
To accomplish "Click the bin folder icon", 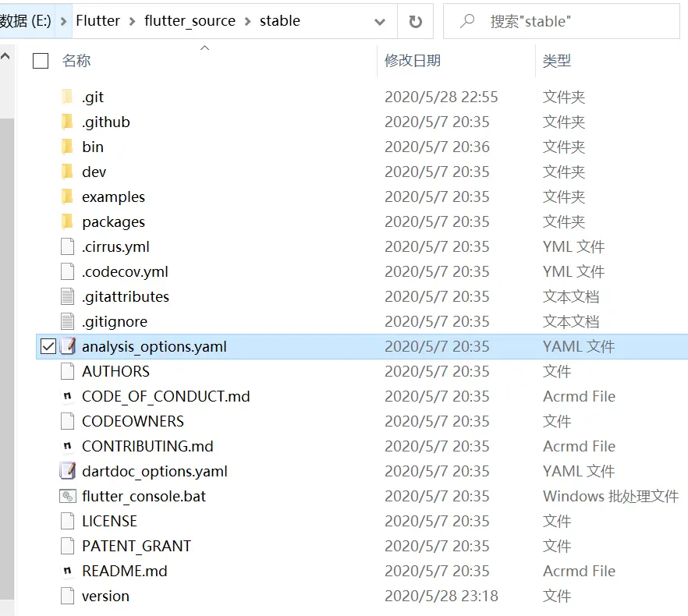I will coord(67,147).
